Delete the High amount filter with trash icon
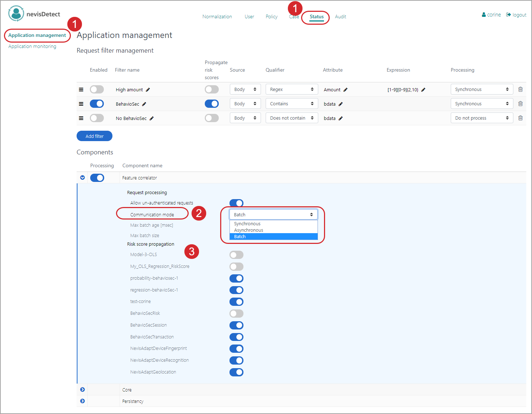 pos(520,90)
